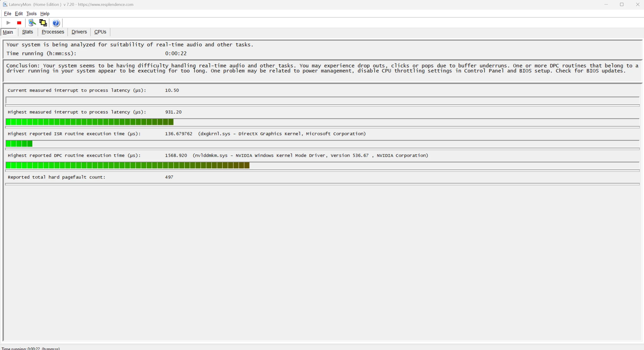Open the Help menu
This screenshot has width=644, height=350.
click(45, 14)
